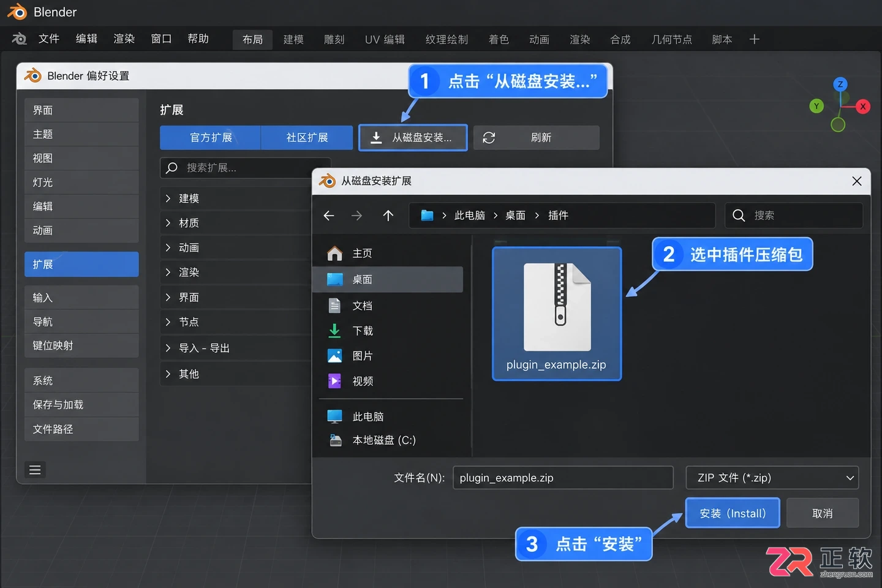The height and width of the screenshot is (588, 882).
Task: Click the hamburger menu in preferences window
Action: 35,470
